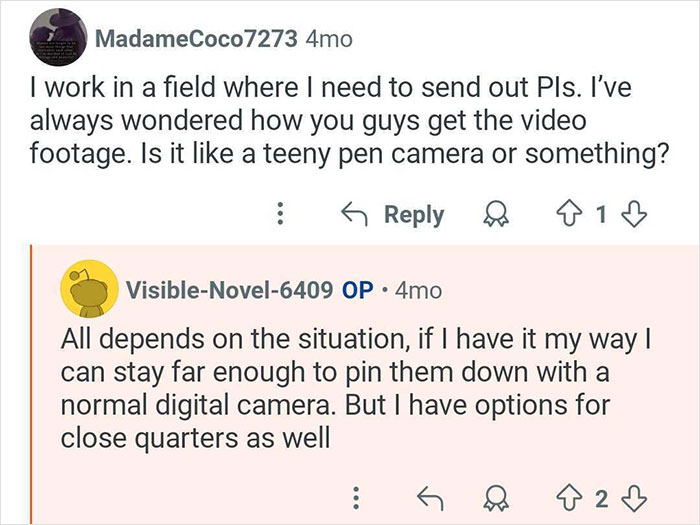700x525 pixels.
Task: Open the three-dot menu on MadameCoco7273's comment
Action: (x=281, y=214)
